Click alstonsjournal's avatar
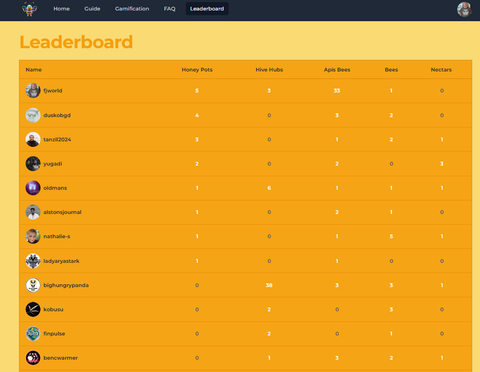 pyautogui.click(x=33, y=212)
